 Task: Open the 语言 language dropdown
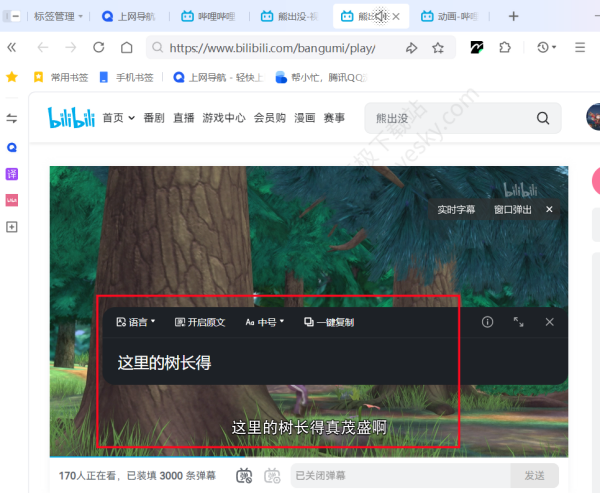[136, 322]
